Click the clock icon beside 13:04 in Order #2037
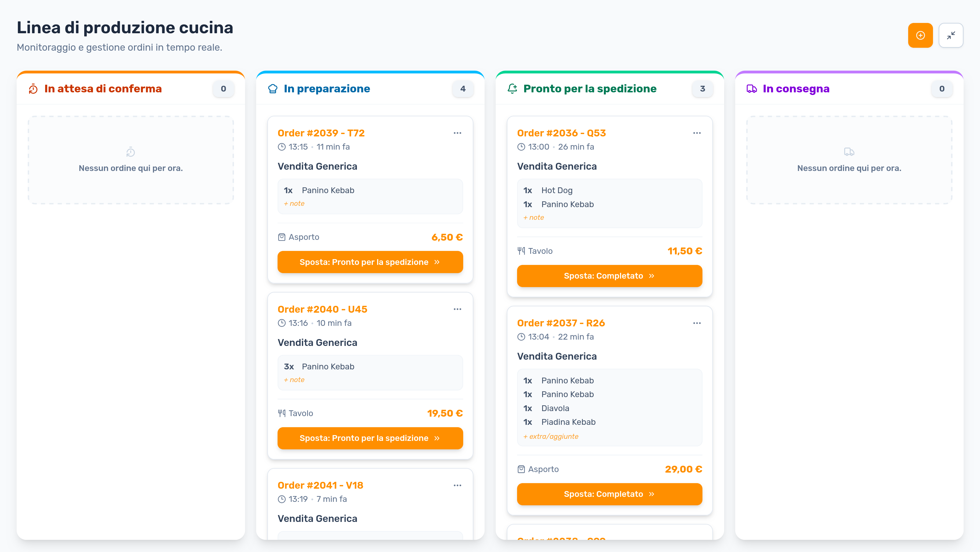 pyautogui.click(x=521, y=337)
